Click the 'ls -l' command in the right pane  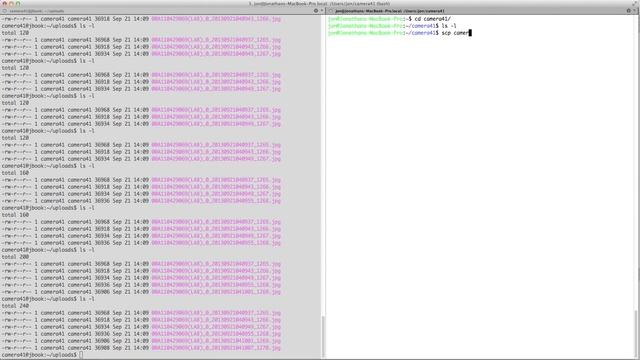coord(449,26)
